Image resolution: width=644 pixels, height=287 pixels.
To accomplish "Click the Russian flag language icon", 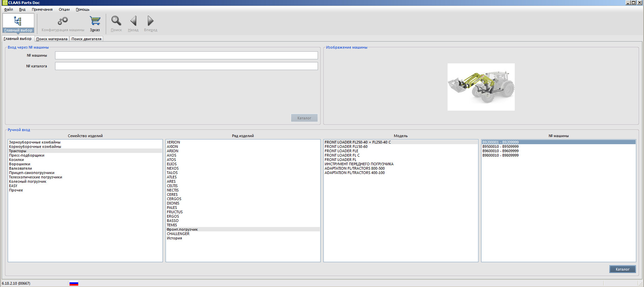I will pos(74,283).
